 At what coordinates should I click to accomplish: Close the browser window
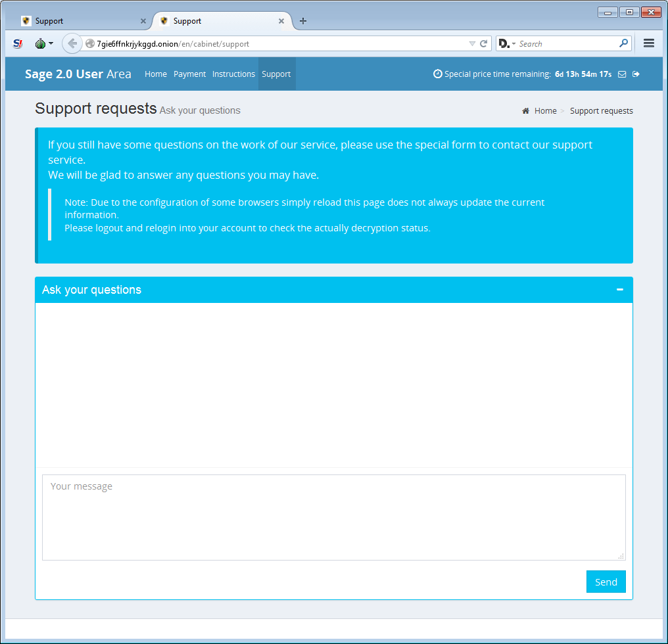[651, 12]
